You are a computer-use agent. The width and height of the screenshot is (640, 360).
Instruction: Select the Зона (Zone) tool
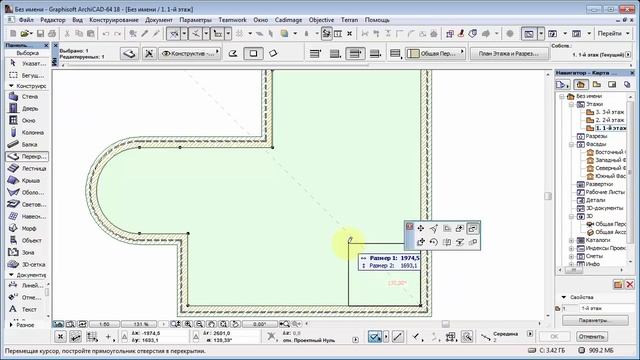click(27, 252)
